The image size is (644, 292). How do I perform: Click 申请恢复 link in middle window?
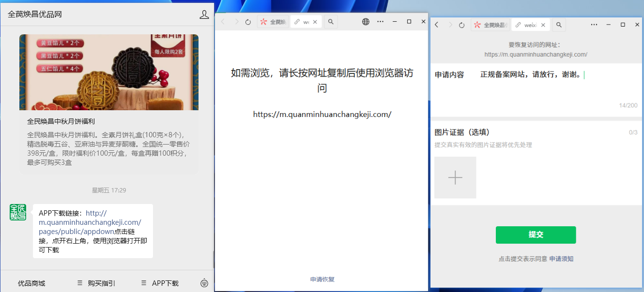pyautogui.click(x=322, y=279)
